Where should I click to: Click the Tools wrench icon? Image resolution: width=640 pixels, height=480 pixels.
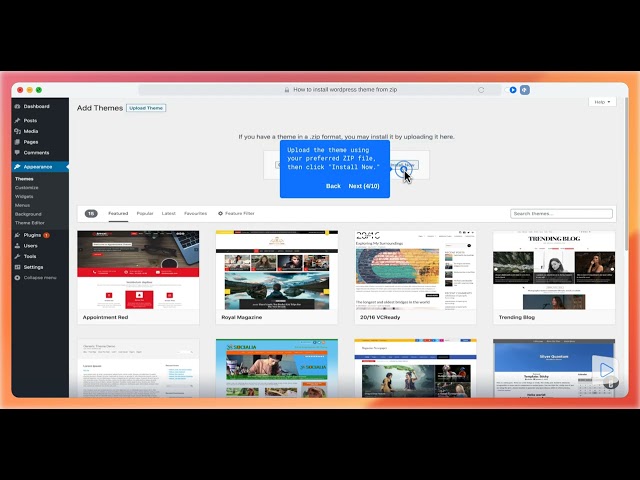[17, 256]
